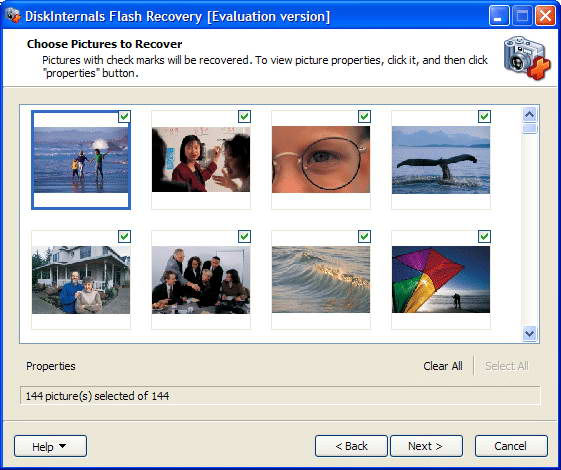Uncheck the beach family photo checkbox
The height and width of the screenshot is (470, 561).
[x=125, y=117]
